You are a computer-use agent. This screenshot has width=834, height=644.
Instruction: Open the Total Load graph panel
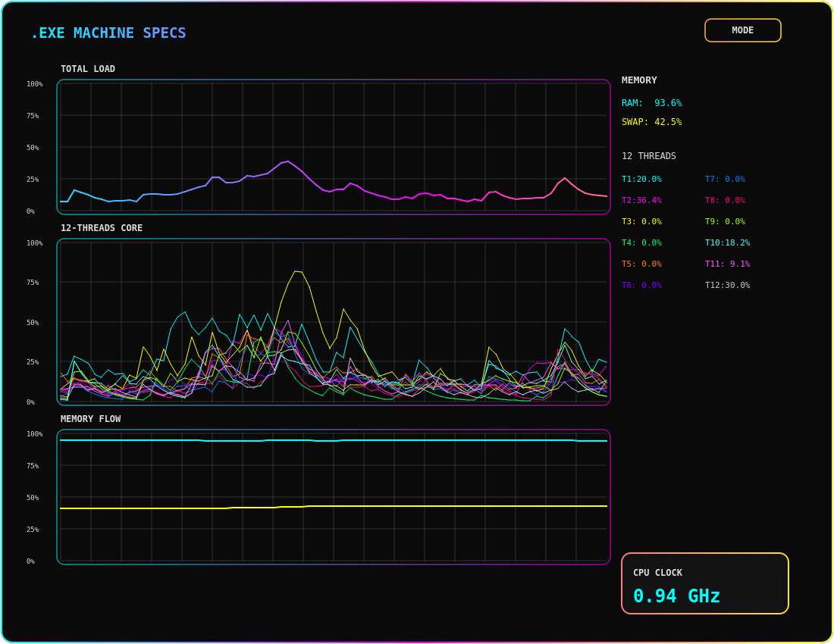pyautogui.click(x=334, y=147)
